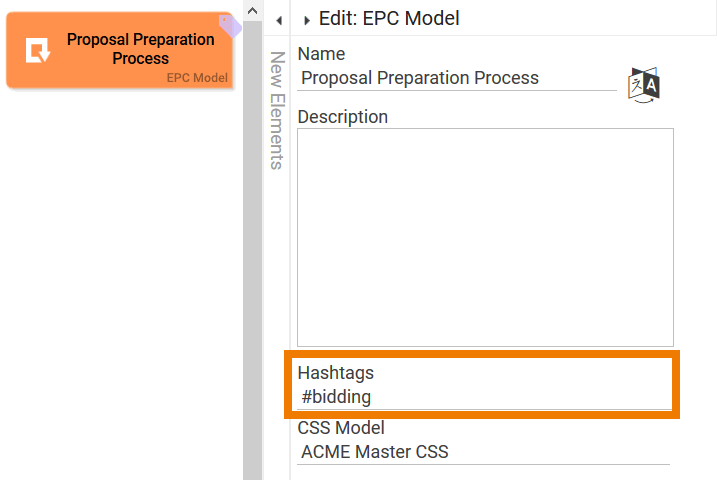
Task: Open the New Elements vertical tab
Action: click(x=277, y=110)
